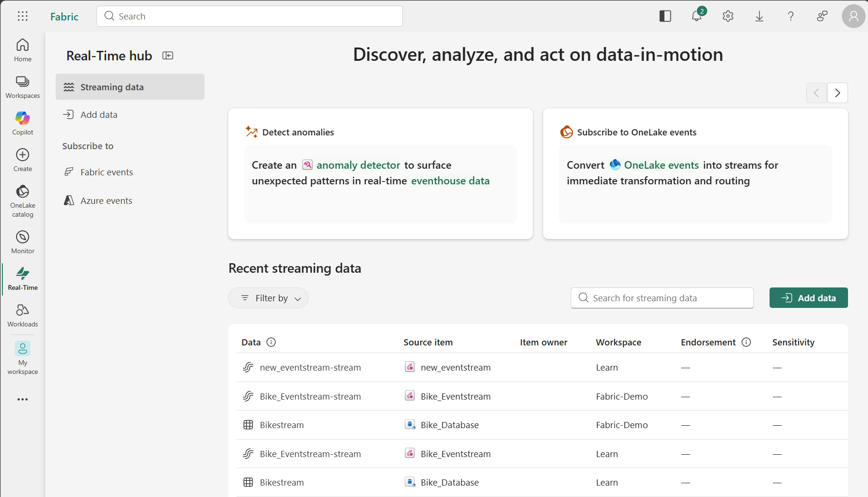This screenshot has width=868, height=497.
Task: Show next card with right chevron
Action: (x=837, y=93)
